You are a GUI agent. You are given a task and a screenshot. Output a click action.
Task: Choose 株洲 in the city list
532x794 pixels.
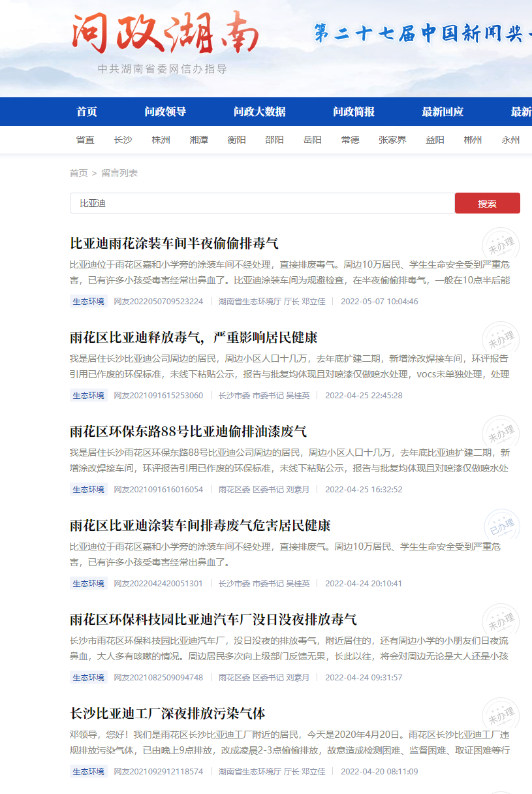point(161,140)
